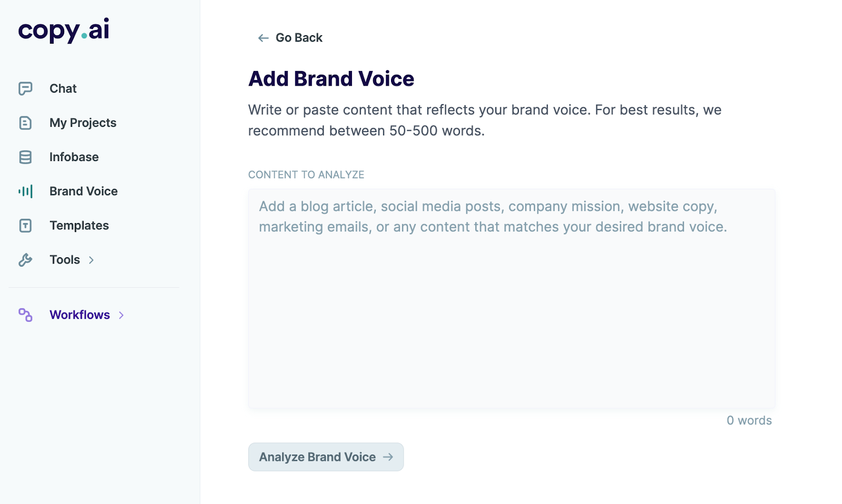Click the Infobase database icon

pyautogui.click(x=26, y=156)
